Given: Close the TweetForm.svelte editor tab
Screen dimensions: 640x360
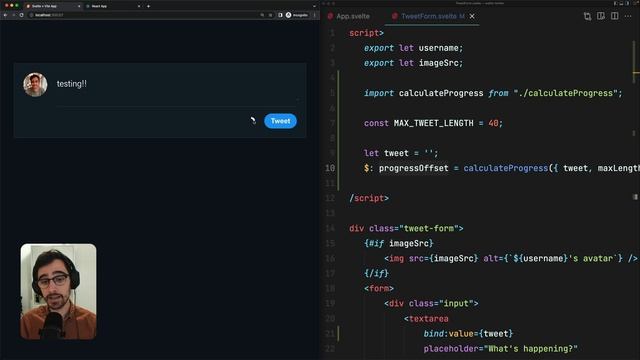Looking at the screenshot, I should click(472, 16).
